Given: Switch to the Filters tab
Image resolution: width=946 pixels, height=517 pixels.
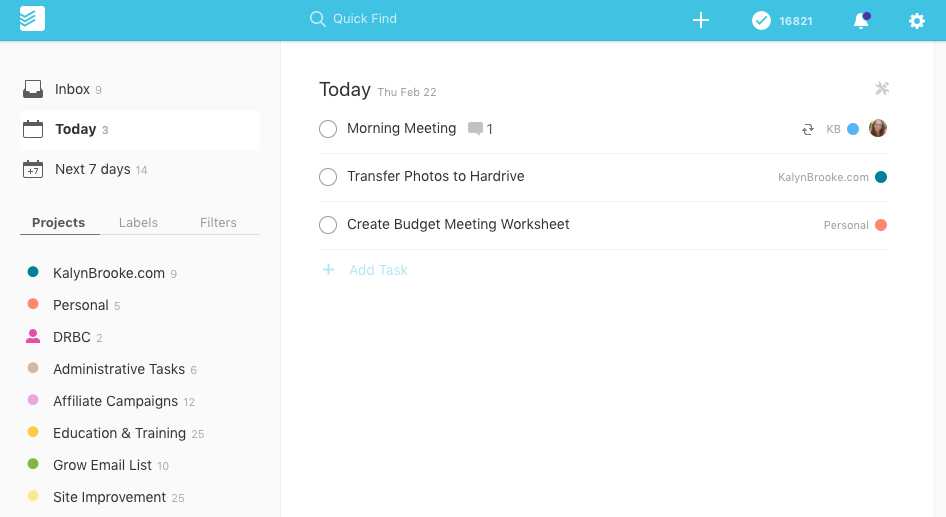Looking at the screenshot, I should pyautogui.click(x=218, y=223).
